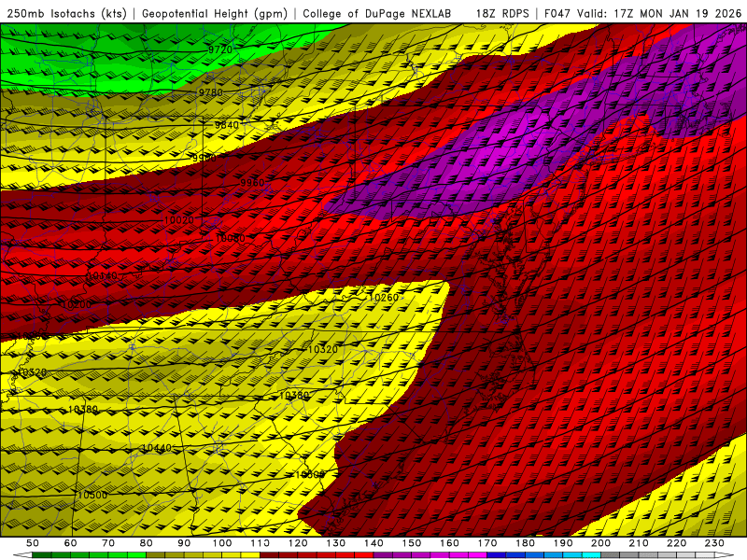Click the 10140 height contour label
Viewport: 747px width, 560px height.
tap(102, 275)
